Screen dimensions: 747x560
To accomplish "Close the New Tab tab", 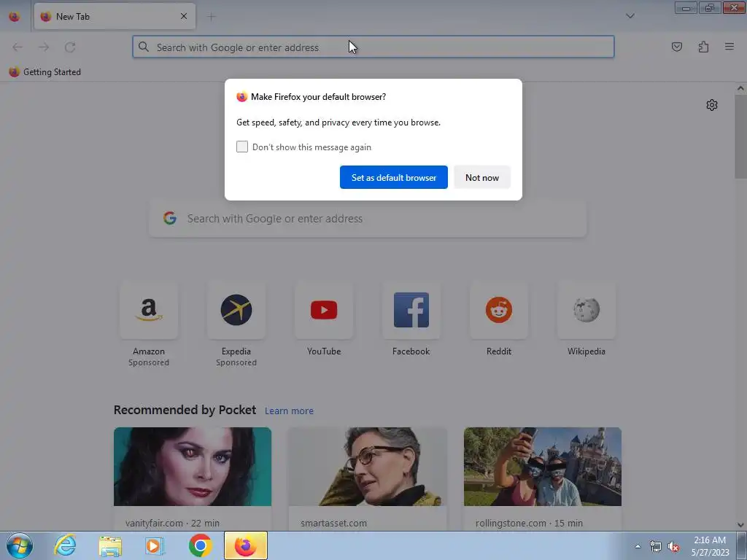I will (183, 16).
